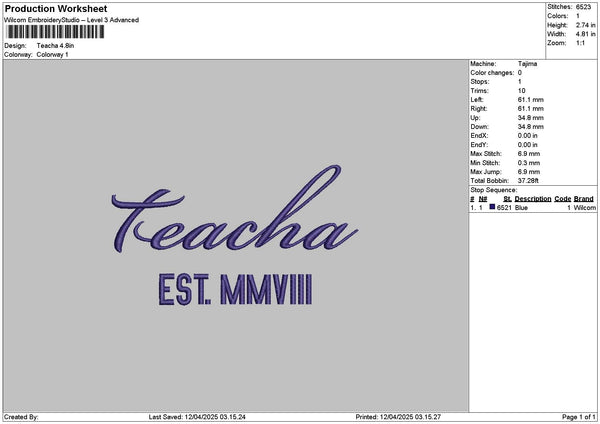Click the Production Worksheet title

point(56,8)
